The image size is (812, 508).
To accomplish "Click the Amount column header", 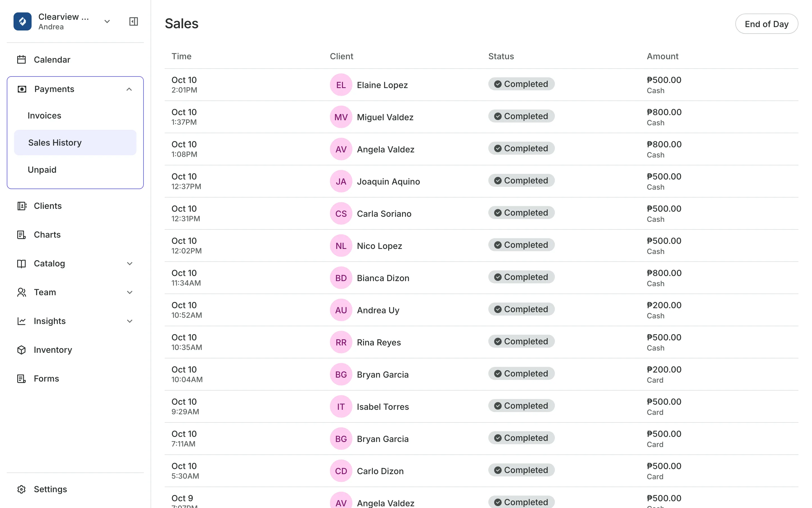I will pyautogui.click(x=662, y=56).
